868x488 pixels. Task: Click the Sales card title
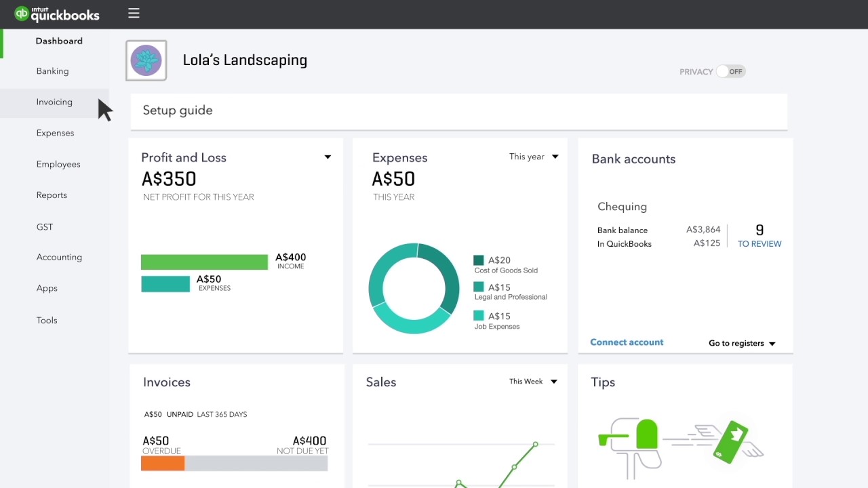pyautogui.click(x=381, y=382)
